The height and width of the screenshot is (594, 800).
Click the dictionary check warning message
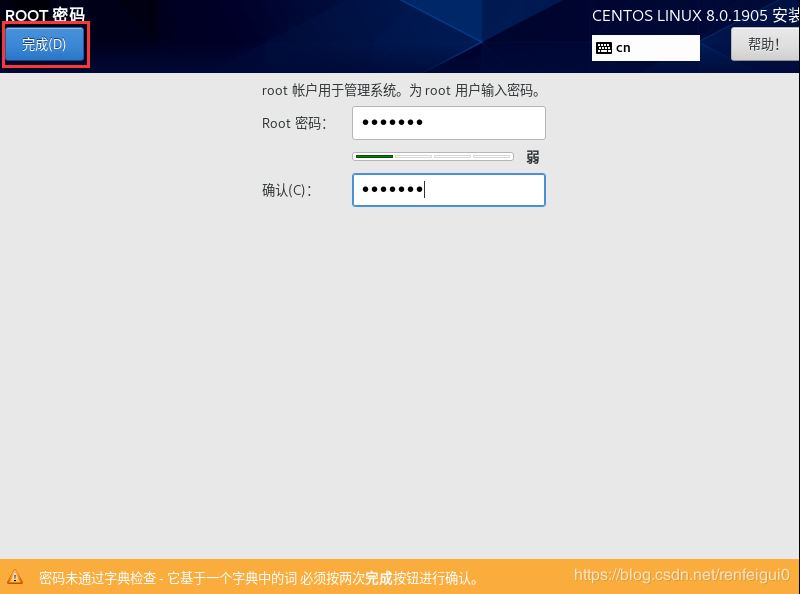pyautogui.click(x=258, y=578)
